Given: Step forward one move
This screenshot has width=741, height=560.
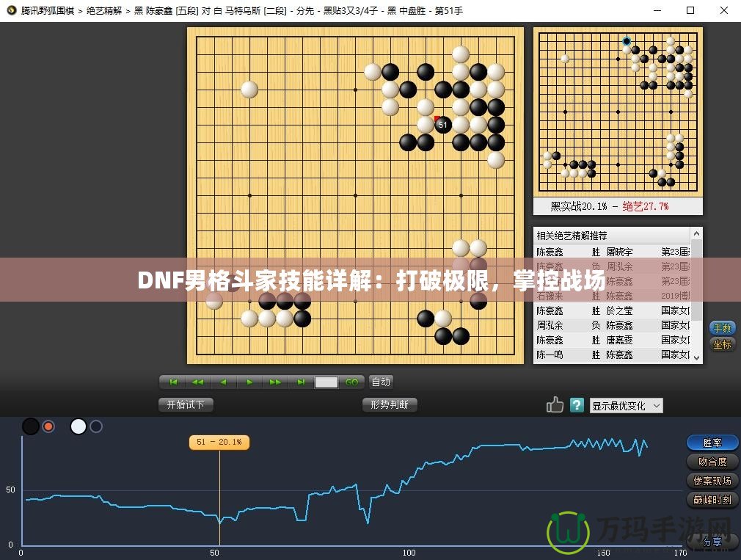Looking at the screenshot, I should (x=249, y=382).
